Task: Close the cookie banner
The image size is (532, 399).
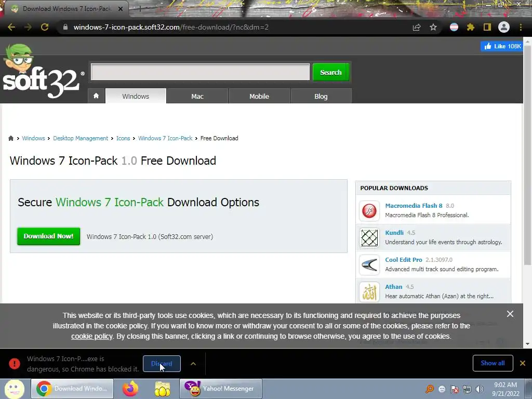Action: coord(510,314)
